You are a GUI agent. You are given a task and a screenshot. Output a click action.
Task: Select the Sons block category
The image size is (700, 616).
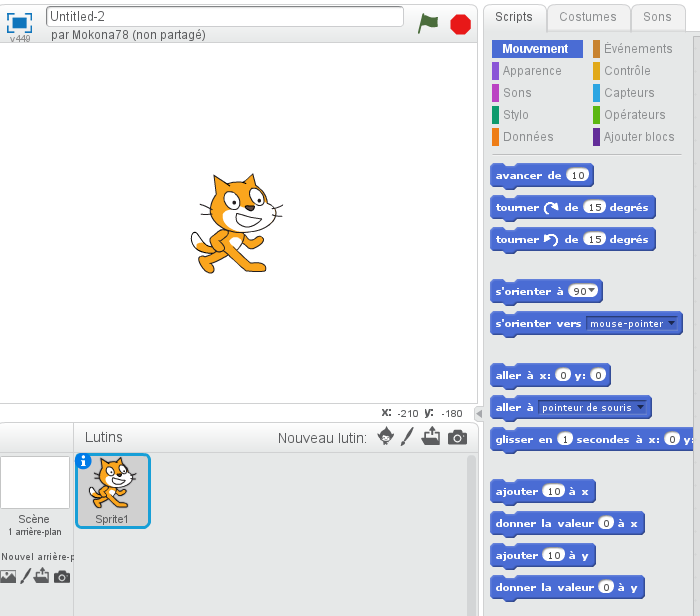[512, 93]
